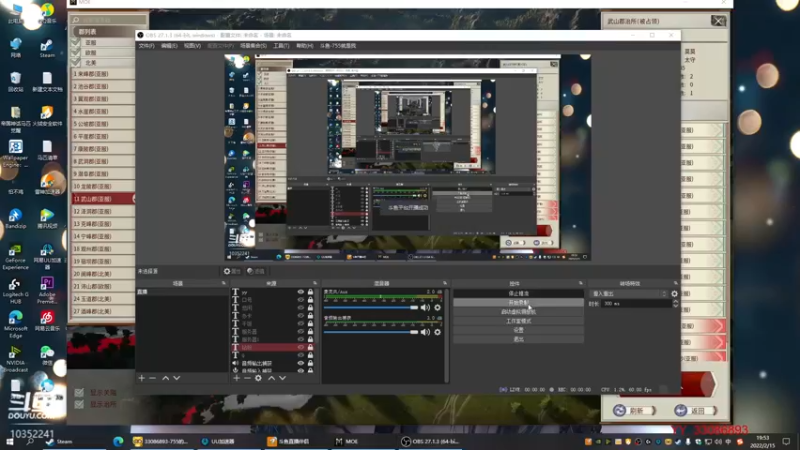Open the 视图(V) menu in OBS
Screen dimensions: 800x450
pos(192,46)
